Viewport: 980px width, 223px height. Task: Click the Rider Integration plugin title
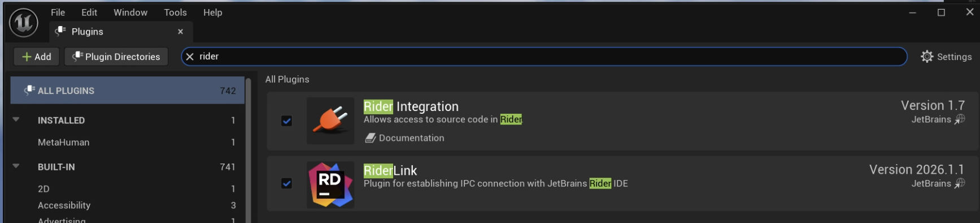pyautogui.click(x=411, y=106)
